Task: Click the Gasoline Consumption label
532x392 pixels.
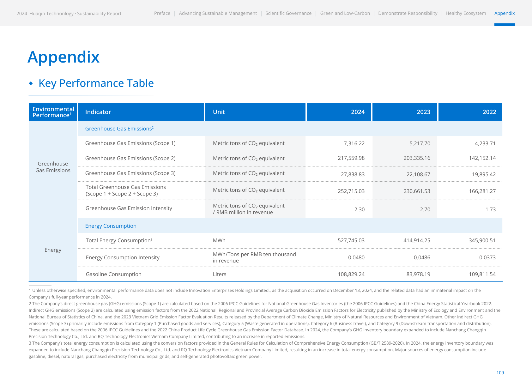Action: [114, 274]
